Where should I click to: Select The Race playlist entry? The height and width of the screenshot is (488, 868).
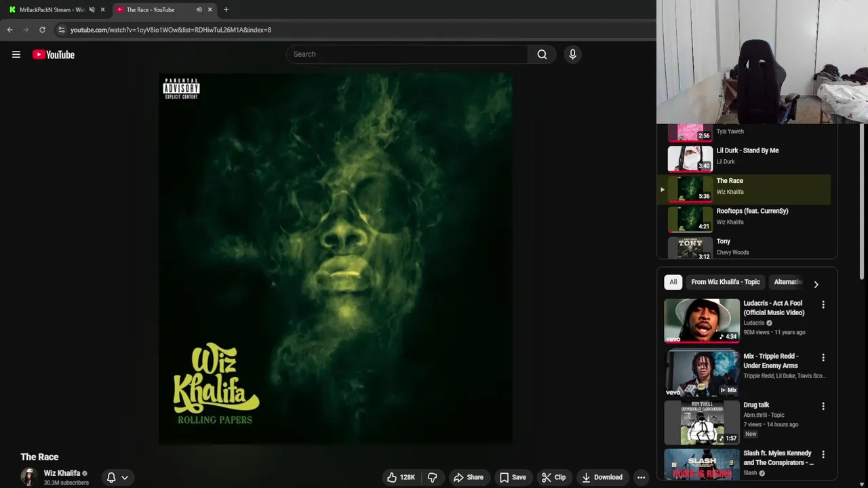[744, 189]
